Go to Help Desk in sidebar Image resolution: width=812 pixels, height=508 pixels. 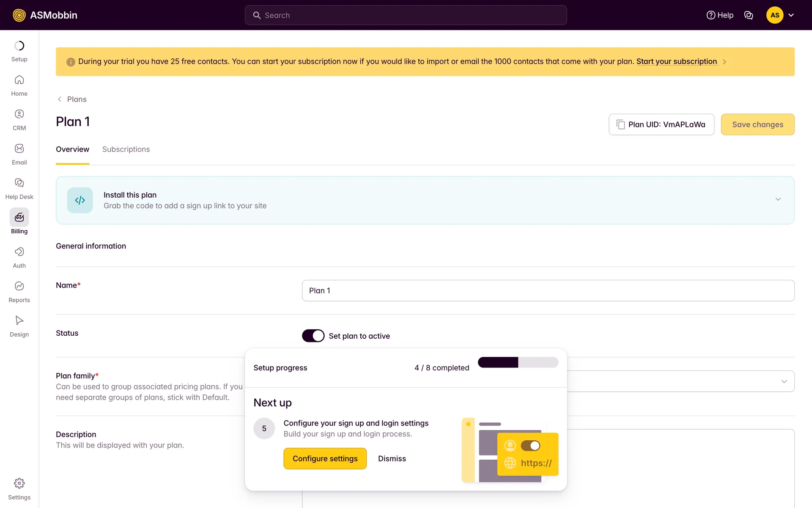click(19, 188)
